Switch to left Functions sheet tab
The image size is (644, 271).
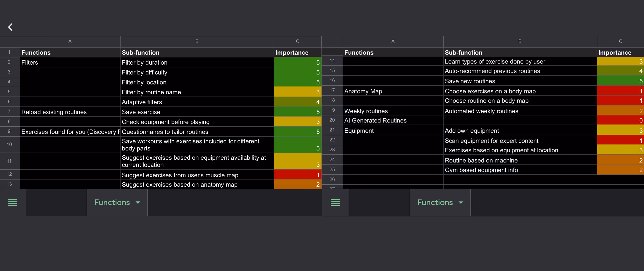[112, 202]
